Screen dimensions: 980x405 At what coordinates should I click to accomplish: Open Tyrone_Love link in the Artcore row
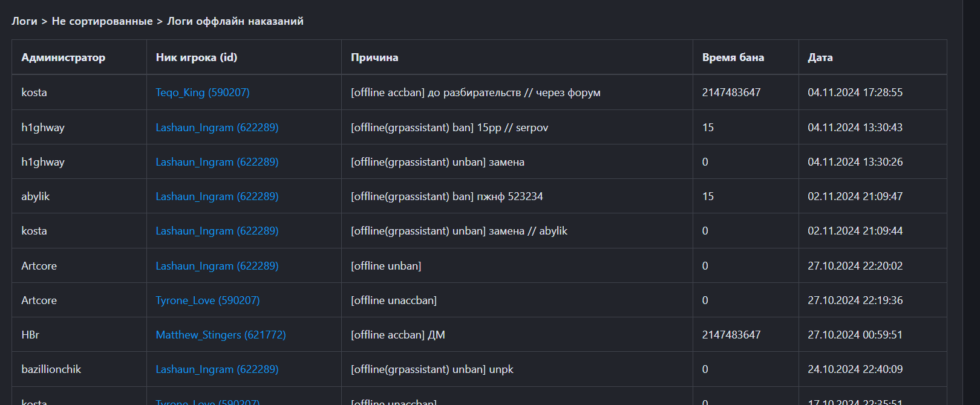point(207,300)
